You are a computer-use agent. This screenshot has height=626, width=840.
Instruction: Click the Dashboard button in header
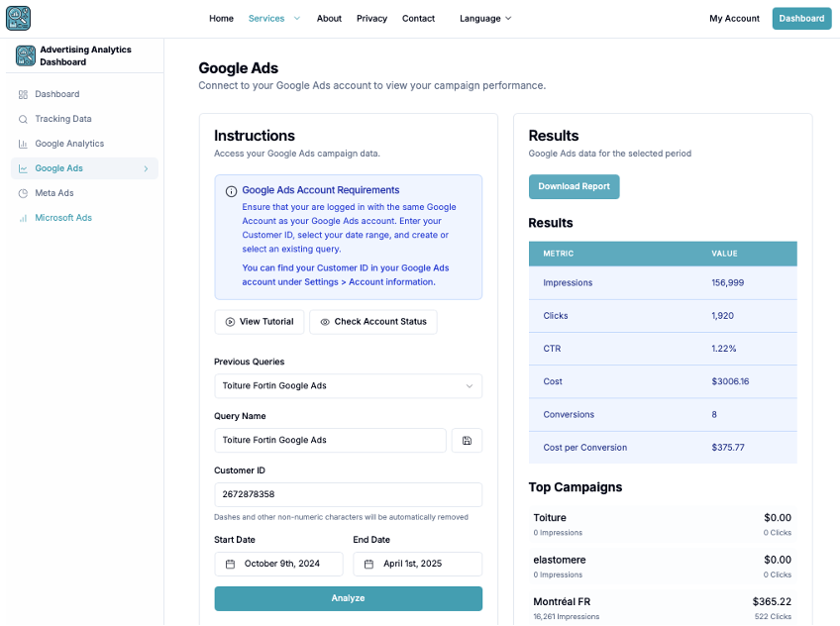[801, 18]
